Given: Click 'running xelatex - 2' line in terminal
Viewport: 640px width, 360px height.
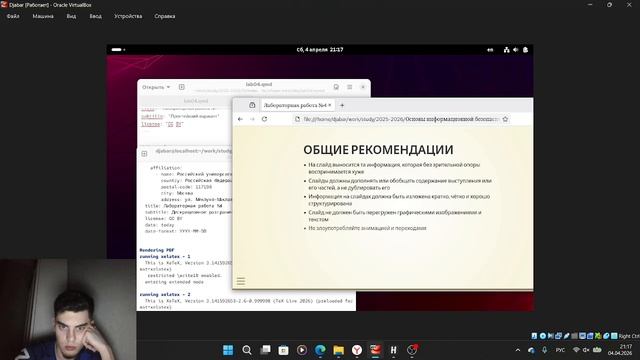Looking at the screenshot, I should pos(165,294).
